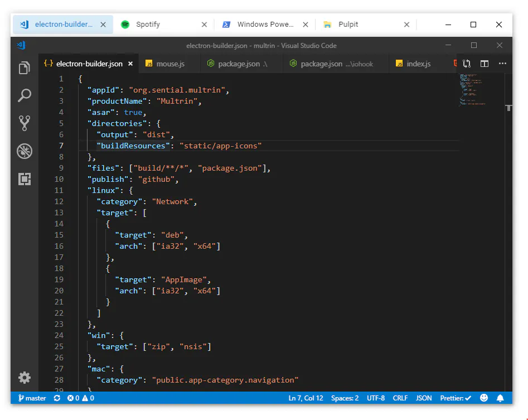Open the Debug view icon
This screenshot has height=420, width=528.
tap(24, 151)
